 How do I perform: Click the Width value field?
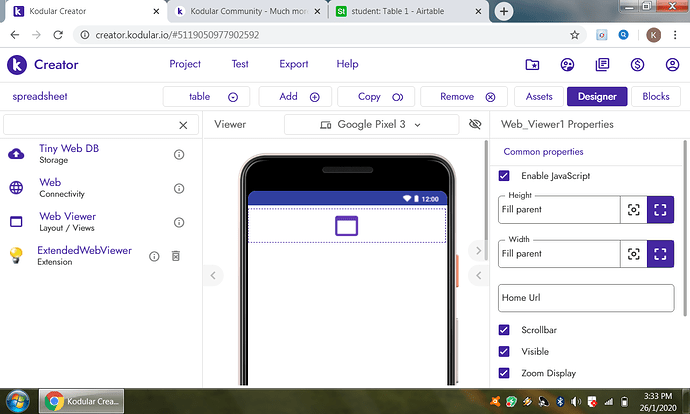click(x=559, y=254)
